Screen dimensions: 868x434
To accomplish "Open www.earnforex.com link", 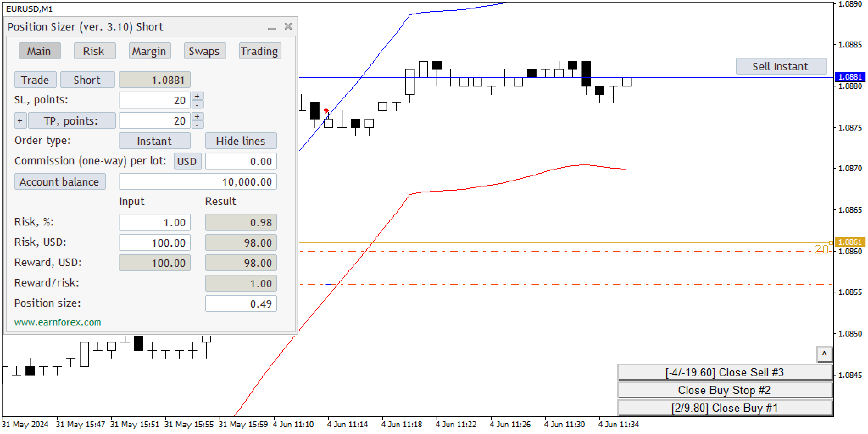I will pyautogui.click(x=58, y=322).
